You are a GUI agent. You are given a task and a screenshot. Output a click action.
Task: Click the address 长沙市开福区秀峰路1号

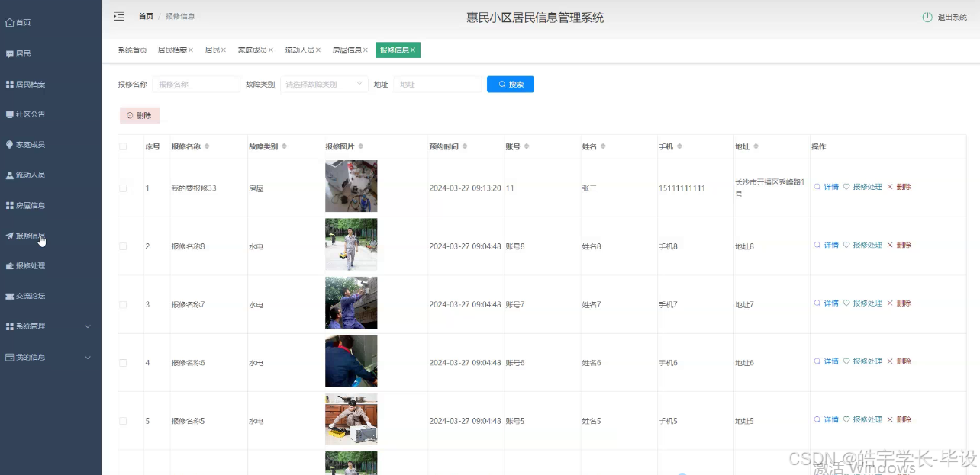coord(770,188)
